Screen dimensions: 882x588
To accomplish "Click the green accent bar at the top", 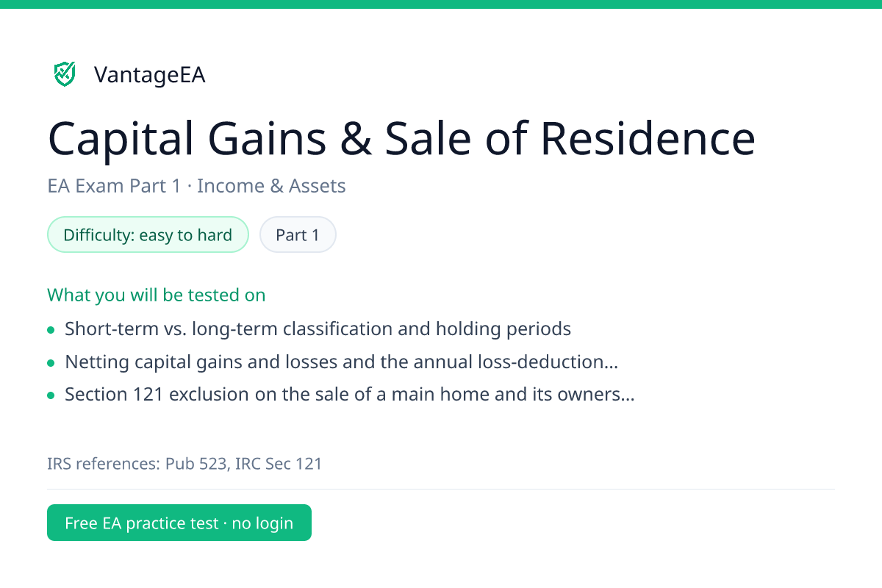I will [x=441, y=4].
